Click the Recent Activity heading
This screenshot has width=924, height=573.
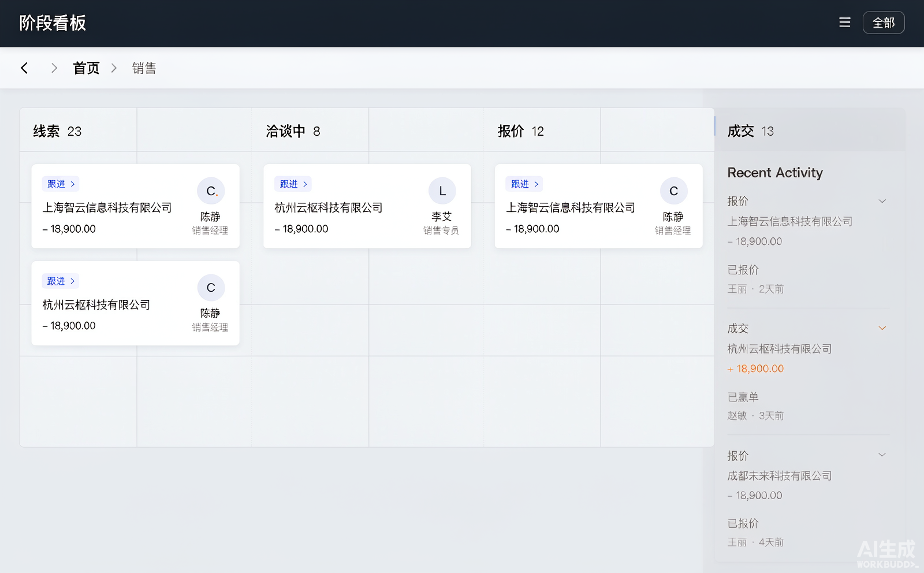[x=775, y=172]
